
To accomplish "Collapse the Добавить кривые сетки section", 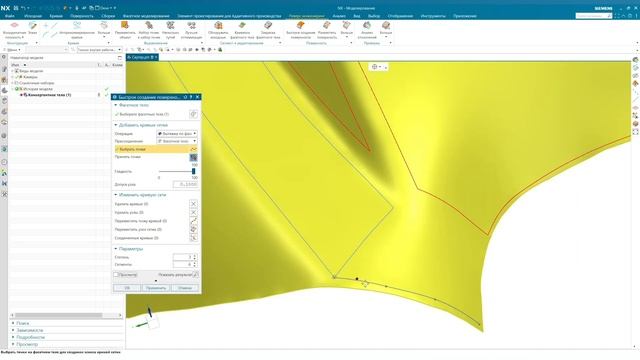I will tap(116, 125).
